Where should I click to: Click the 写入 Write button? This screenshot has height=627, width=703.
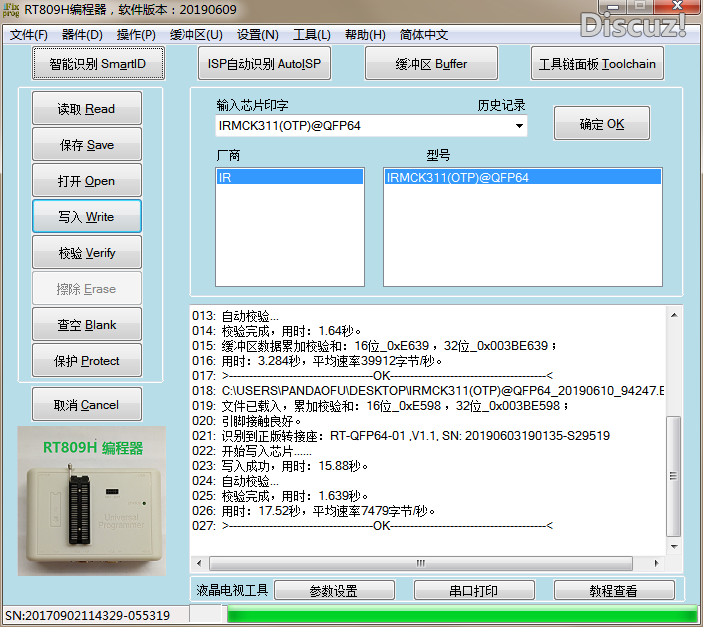(86, 217)
